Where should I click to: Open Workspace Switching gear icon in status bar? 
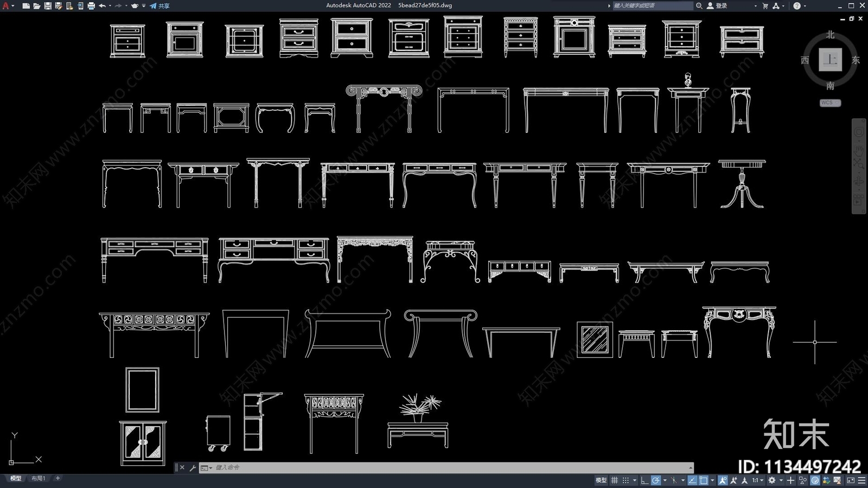point(772,480)
